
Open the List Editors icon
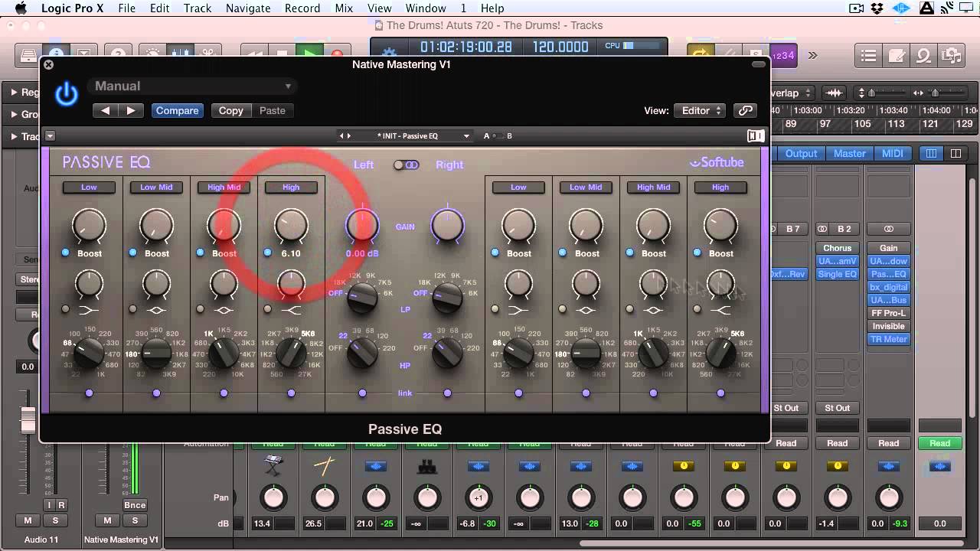[868, 55]
